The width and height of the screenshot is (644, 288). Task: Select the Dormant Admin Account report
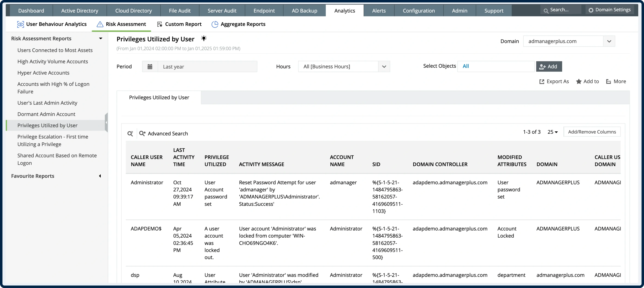(x=46, y=114)
